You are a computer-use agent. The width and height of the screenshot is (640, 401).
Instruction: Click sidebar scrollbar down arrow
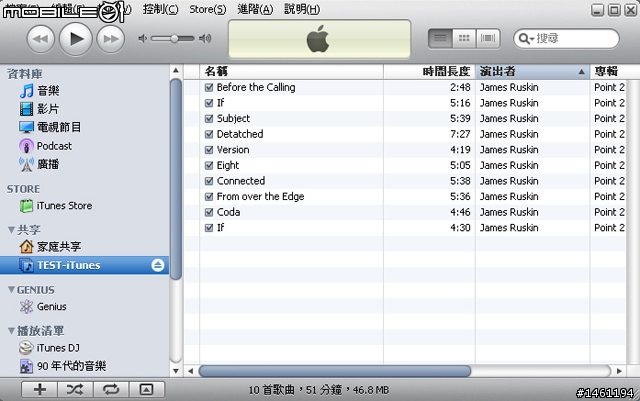point(176,371)
